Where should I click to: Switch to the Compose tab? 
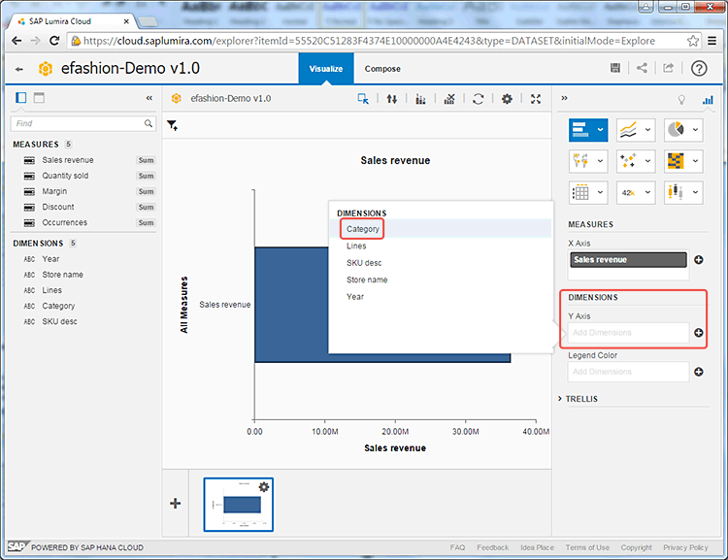tap(382, 69)
